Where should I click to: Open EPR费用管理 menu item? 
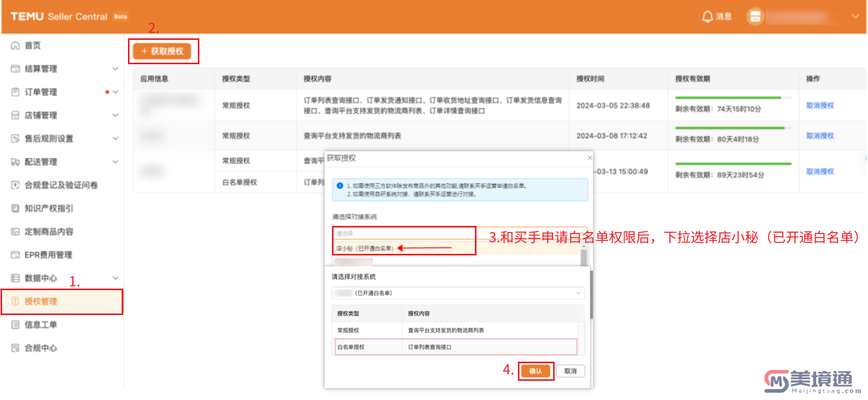point(48,255)
